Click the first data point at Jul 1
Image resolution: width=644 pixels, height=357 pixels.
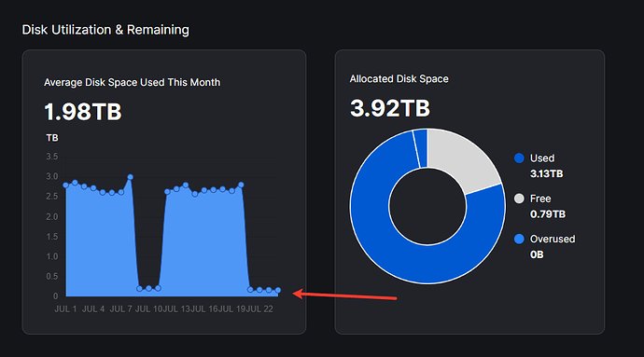point(65,185)
